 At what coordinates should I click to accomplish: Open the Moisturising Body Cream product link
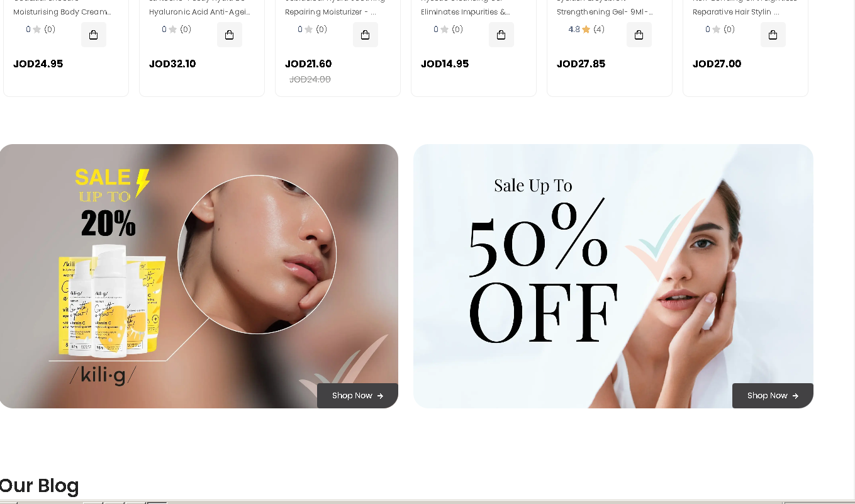[62, 12]
